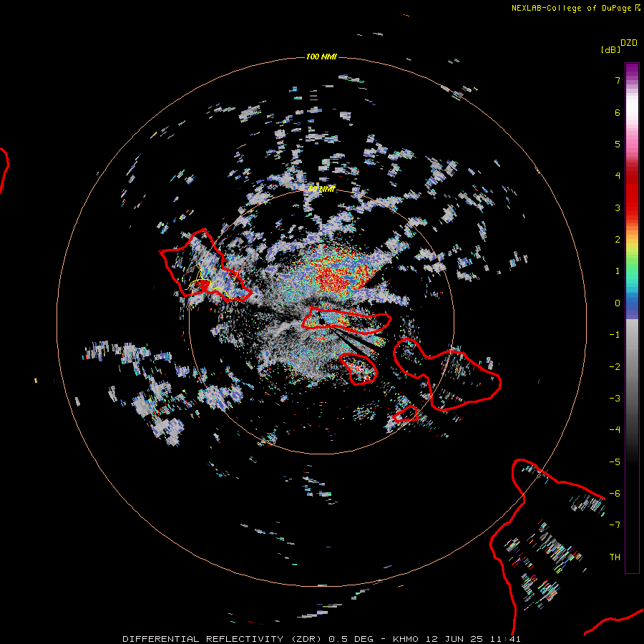Click the 3 value on the colorbar scale

coord(618,208)
